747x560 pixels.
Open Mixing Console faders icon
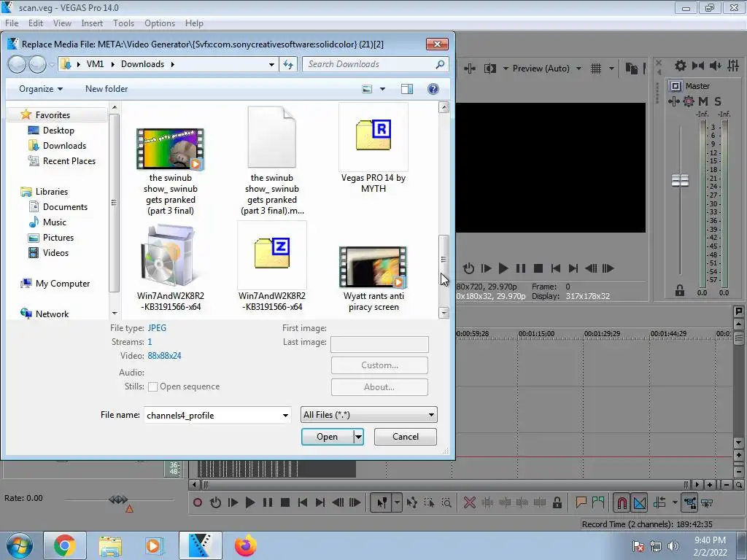click(733, 66)
